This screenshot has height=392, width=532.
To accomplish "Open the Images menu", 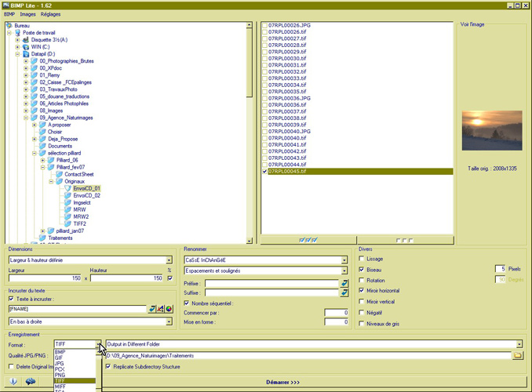I will coord(27,14).
